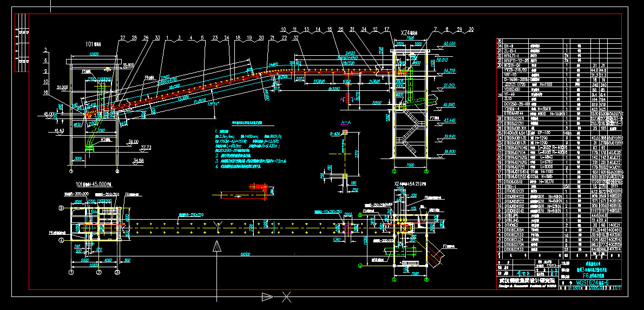Click the 68530 overall length dimension in plan
This screenshot has height=310, width=644.
[246, 254]
